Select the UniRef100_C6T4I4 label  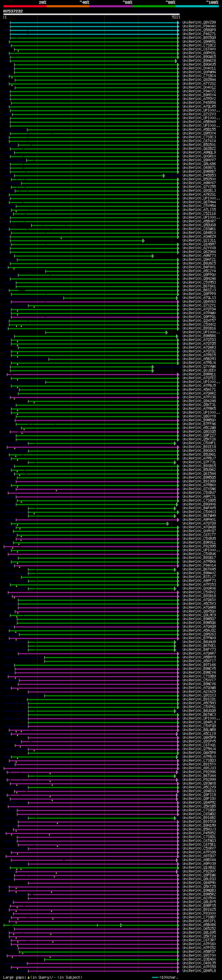point(199,141)
